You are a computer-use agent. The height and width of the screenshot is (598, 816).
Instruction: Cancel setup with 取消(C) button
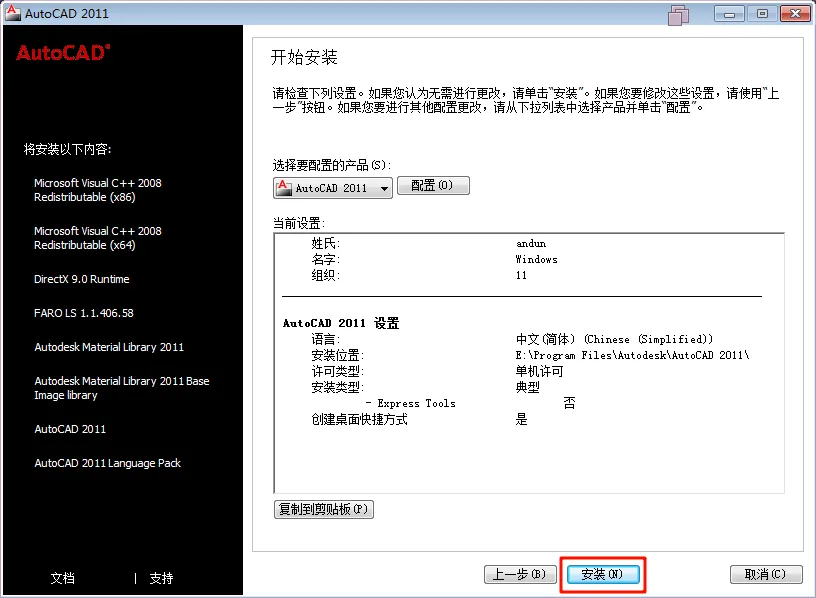[x=766, y=575]
